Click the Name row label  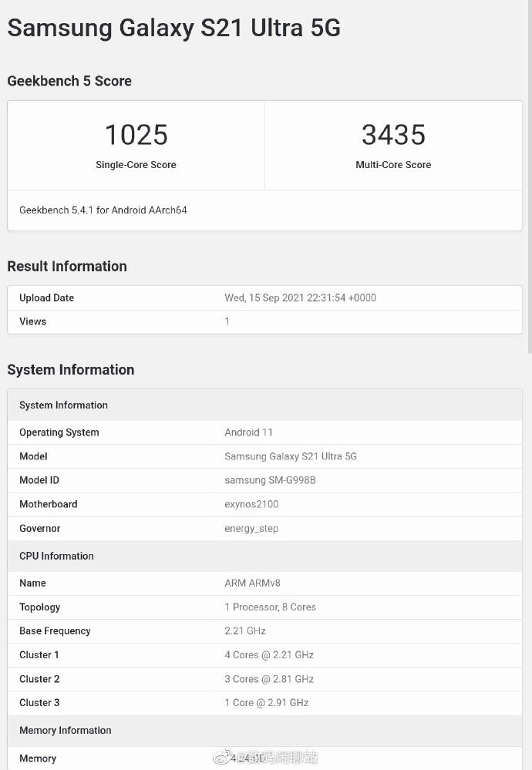[x=33, y=583]
